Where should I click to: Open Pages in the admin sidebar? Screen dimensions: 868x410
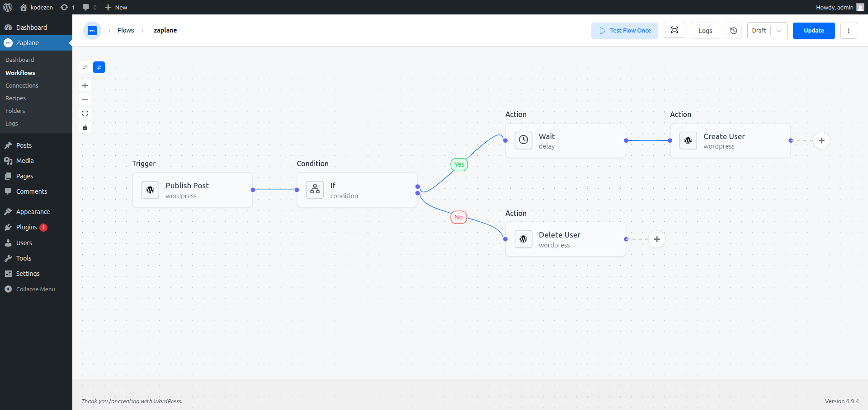36,176
